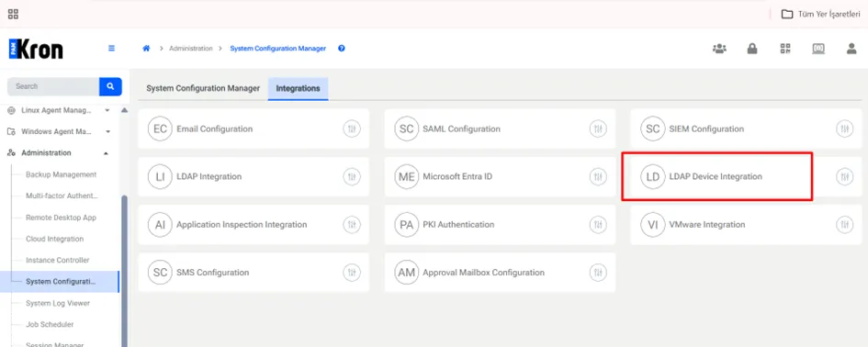Image resolution: width=868 pixels, height=347 pixels.
Task: Open browser apps grid icon at top left
Action: pos(13,14)
